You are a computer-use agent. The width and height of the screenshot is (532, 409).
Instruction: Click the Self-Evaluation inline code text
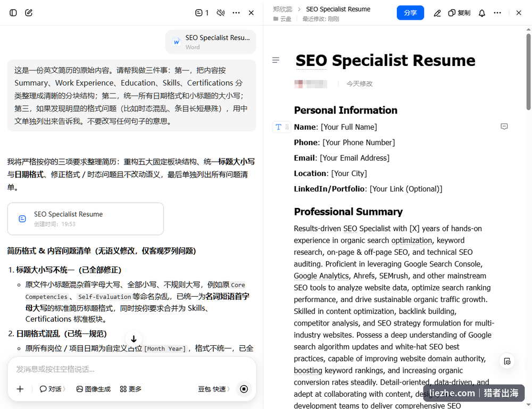pos(104,297)
